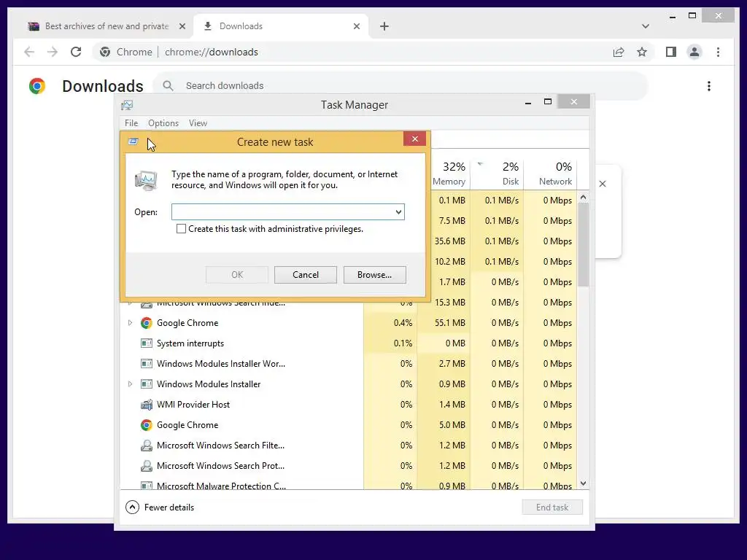Viewport: 747px width, 560px height.
Task: Click the Chrome logo beside Downloads heading
Action: (37, 86)
